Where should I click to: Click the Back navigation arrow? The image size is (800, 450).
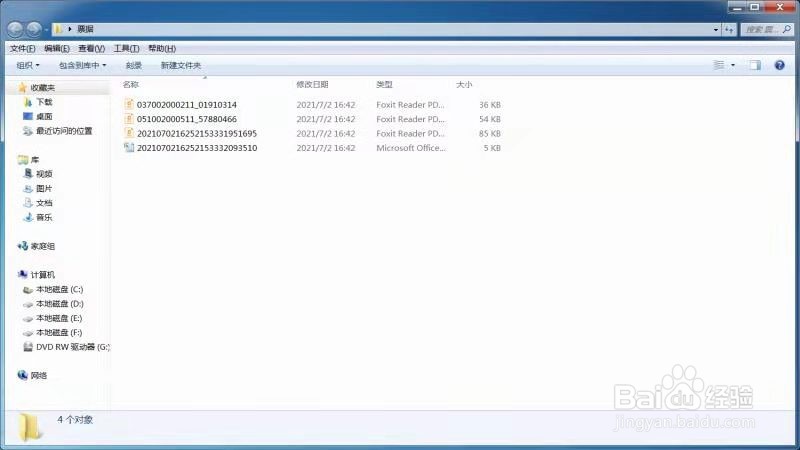(15, 29)
